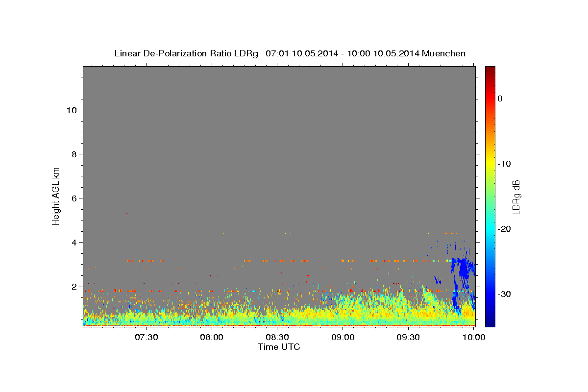Click the 'Time UTC' axis label
588x392 pixels.
(x=279, y=347)
